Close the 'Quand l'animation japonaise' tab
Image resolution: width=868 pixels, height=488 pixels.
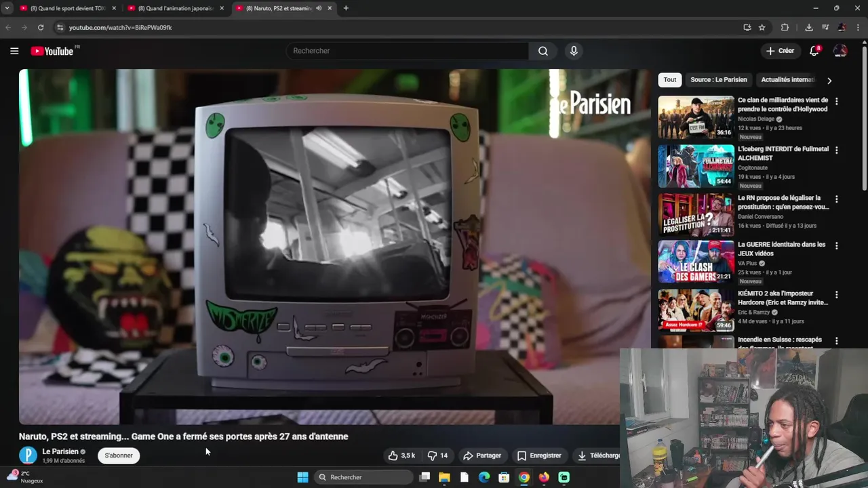(x=222, y=8)
